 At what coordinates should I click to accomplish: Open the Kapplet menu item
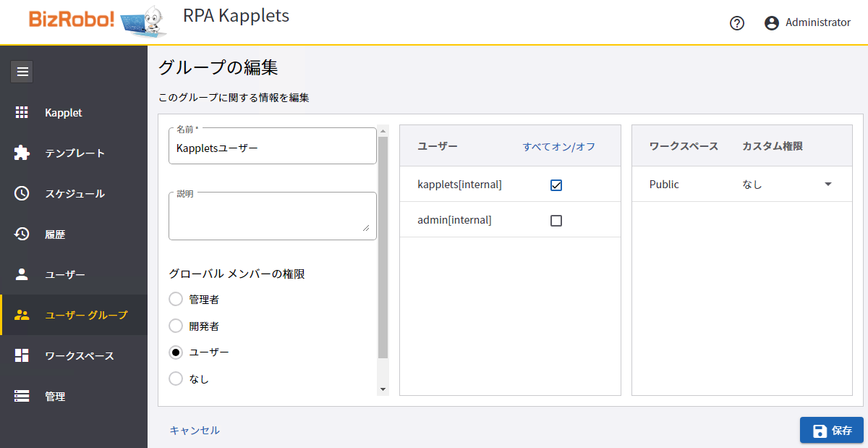[74, 113]
